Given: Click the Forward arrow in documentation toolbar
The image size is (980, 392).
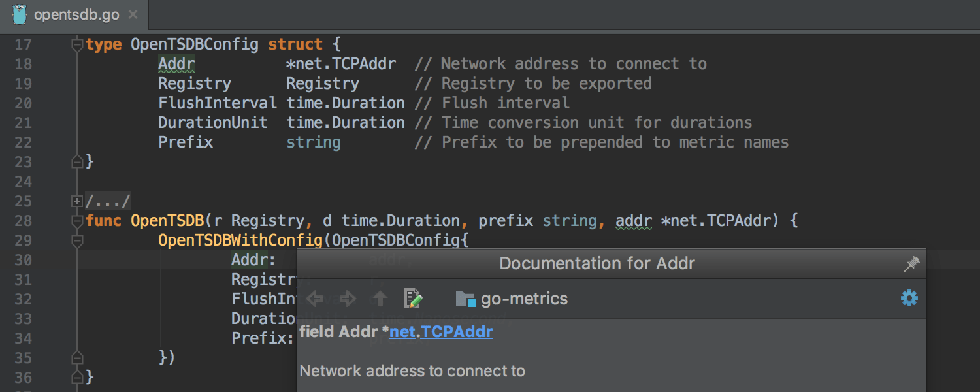Looking at the screenshot, I should pyautogui.click(x=348, y=299).
